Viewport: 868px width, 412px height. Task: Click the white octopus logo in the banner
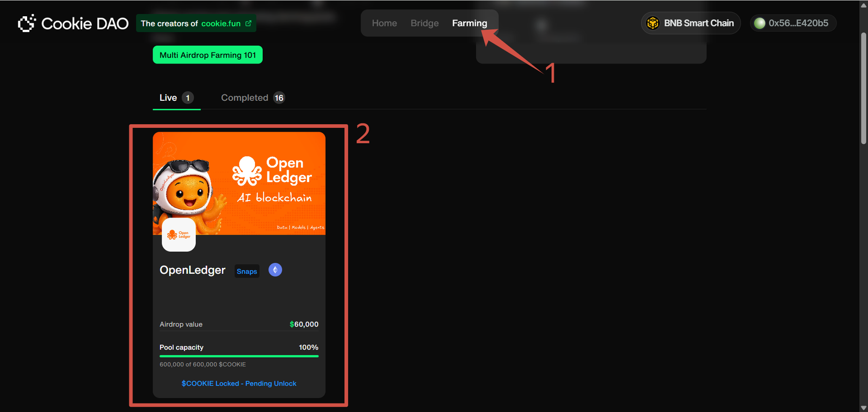pos(247,171)
